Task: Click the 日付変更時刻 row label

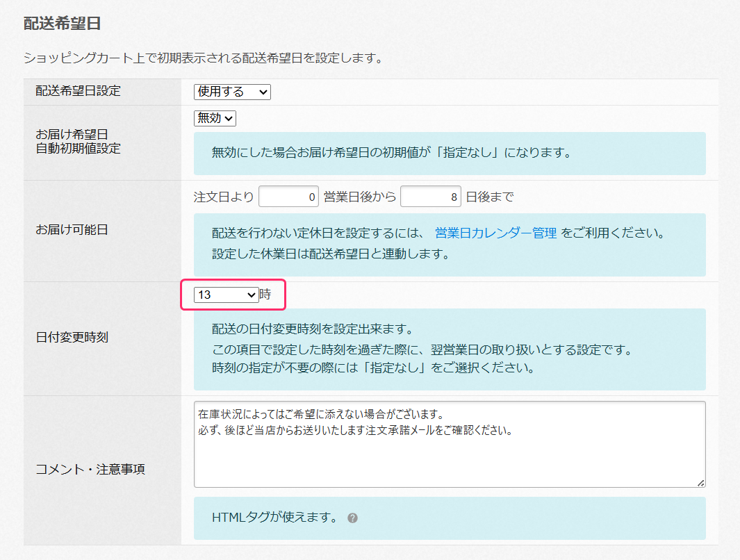Action: pyautogui.click(x=72, y=338)
